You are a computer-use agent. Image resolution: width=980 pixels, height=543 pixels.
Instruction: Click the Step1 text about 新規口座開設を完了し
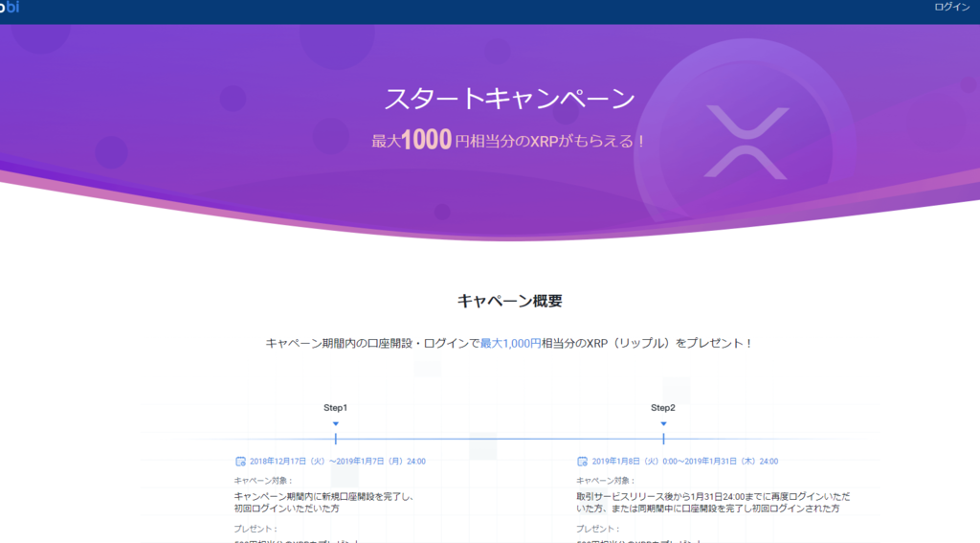pos(323,503)
